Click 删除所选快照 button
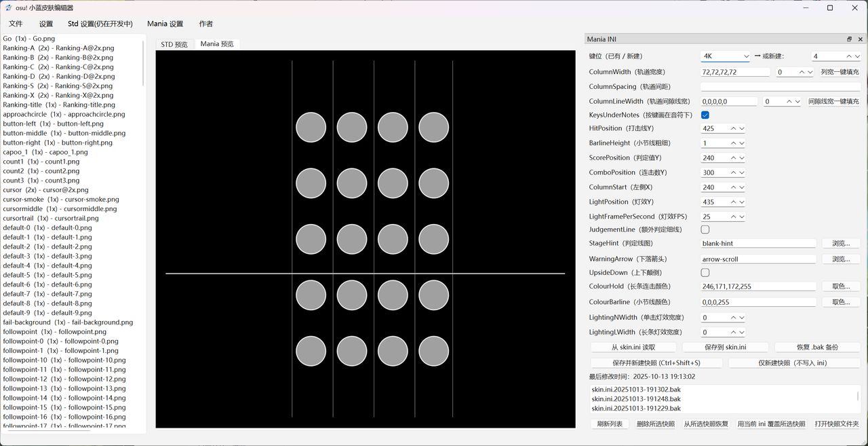The width and height of the screenshot is (868, 446). pos(656,424)
